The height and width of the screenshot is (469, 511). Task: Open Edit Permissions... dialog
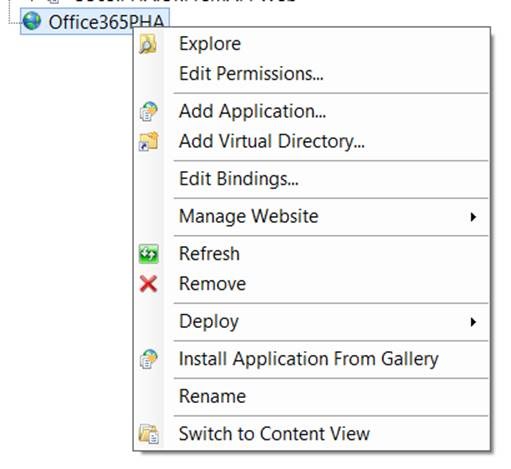[x=251, y=74]
